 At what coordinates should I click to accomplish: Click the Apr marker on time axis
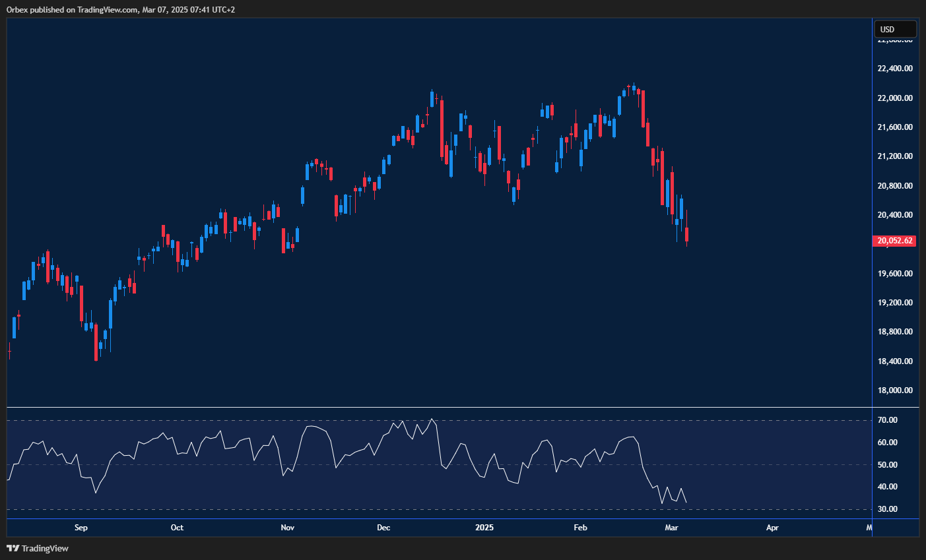tap(772, 528)
